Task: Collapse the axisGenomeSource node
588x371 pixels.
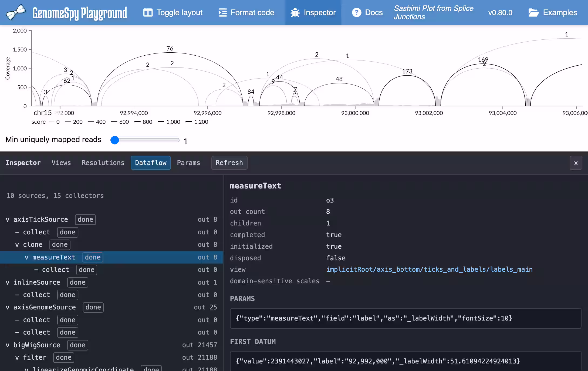Action: (8, 308)
